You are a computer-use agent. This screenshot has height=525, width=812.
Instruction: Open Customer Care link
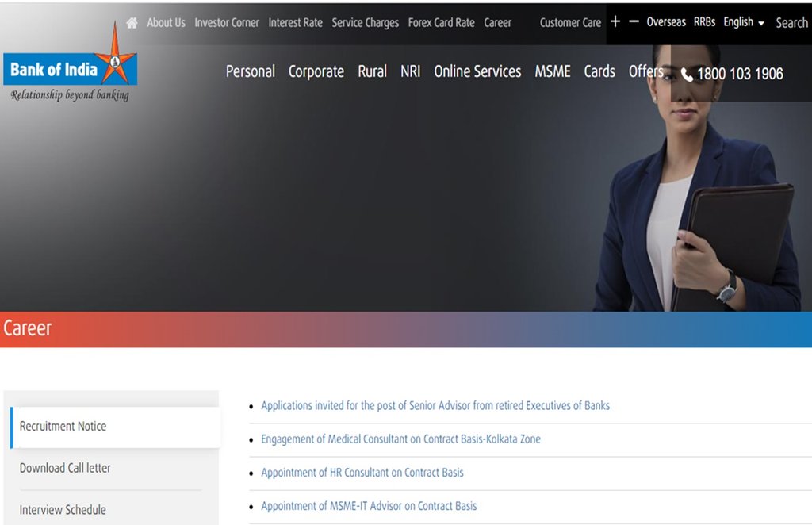570,23
